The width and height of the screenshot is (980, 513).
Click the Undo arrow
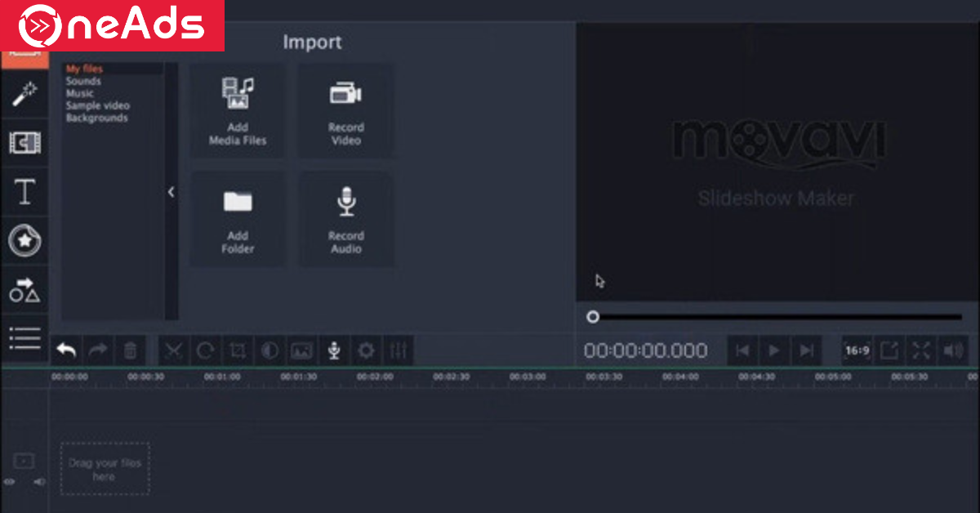pyautogui.click(x=66, y=351)
